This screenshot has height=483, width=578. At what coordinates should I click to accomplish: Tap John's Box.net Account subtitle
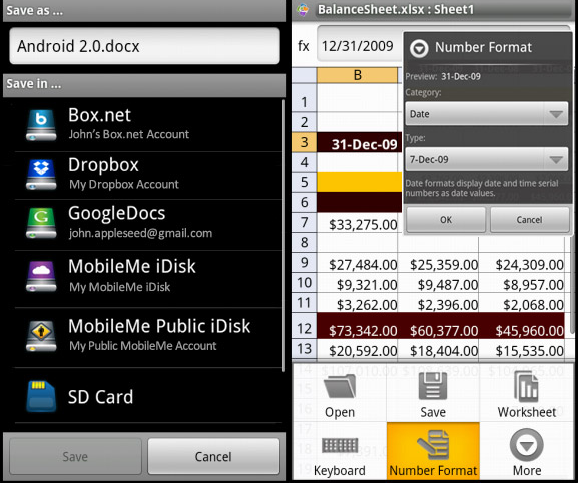[129, 134]
